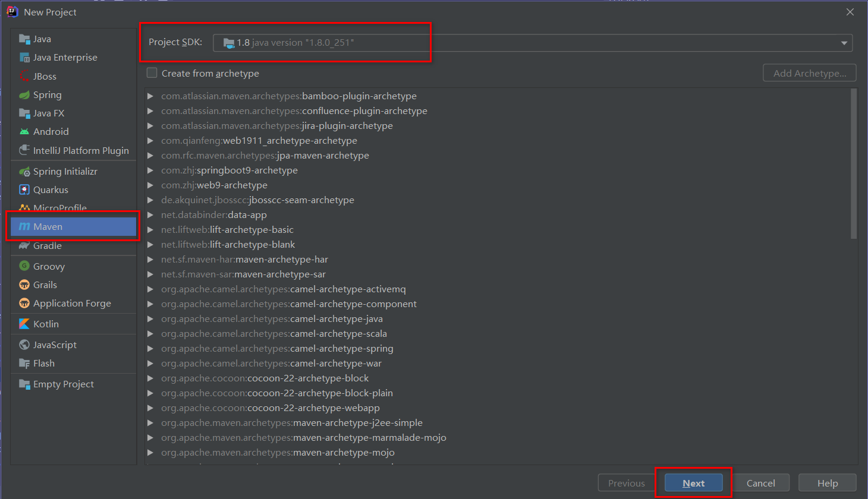868x499 pixels.
Task: Expand the web1911_archetype-archetype node
Action: [x=150, y=141]
